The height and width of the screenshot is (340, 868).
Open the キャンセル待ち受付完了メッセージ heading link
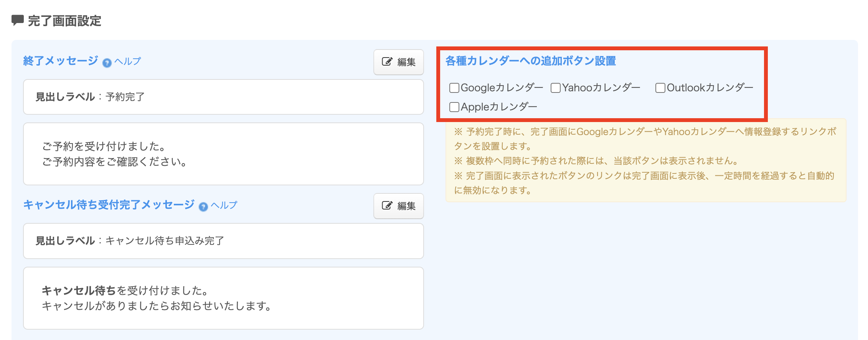[x=109, y=205]
